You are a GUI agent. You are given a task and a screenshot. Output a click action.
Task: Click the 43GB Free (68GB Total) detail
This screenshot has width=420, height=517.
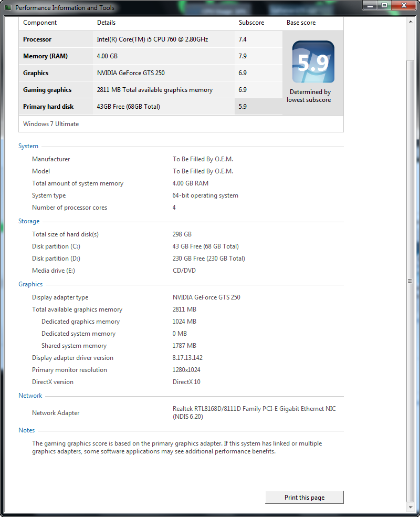[x=129, y=107]
